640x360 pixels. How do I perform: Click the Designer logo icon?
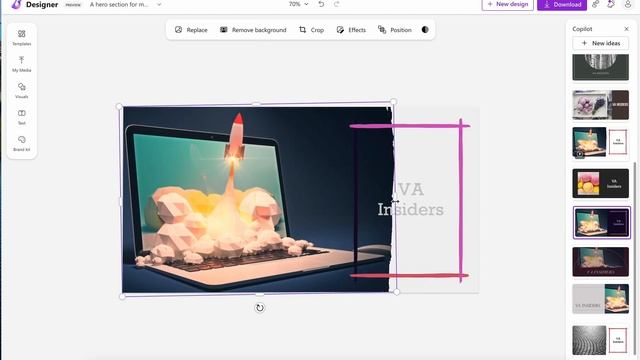click(16, 4)
